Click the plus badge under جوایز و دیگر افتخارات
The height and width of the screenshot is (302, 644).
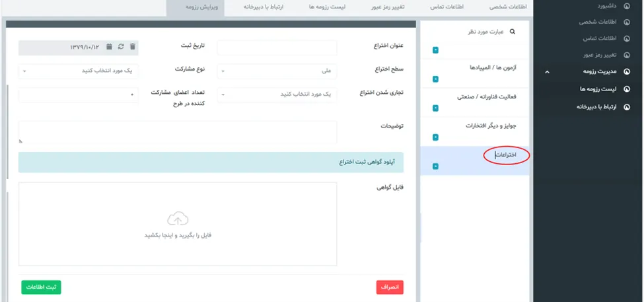coord(435,137)
